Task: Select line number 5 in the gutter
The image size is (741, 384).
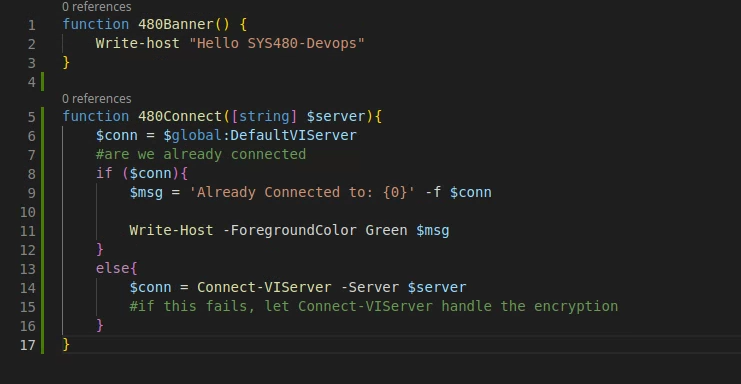Action: pos(31,117)
